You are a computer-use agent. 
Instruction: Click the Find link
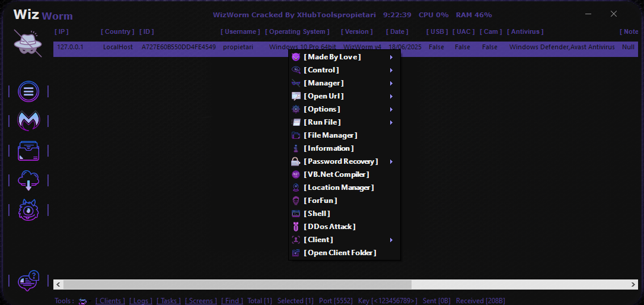coord(232,301)
